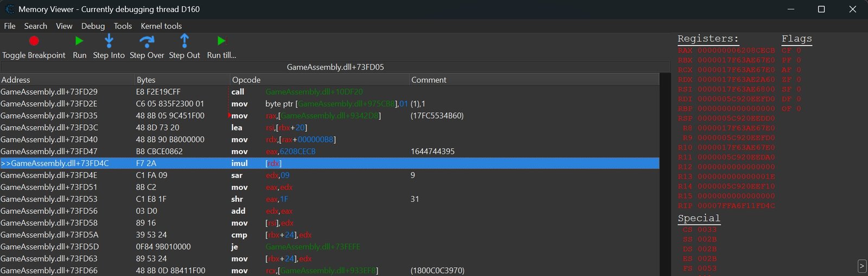Toggle the OF flag value
Screen dimensions: 868x276
pos(792,109)
